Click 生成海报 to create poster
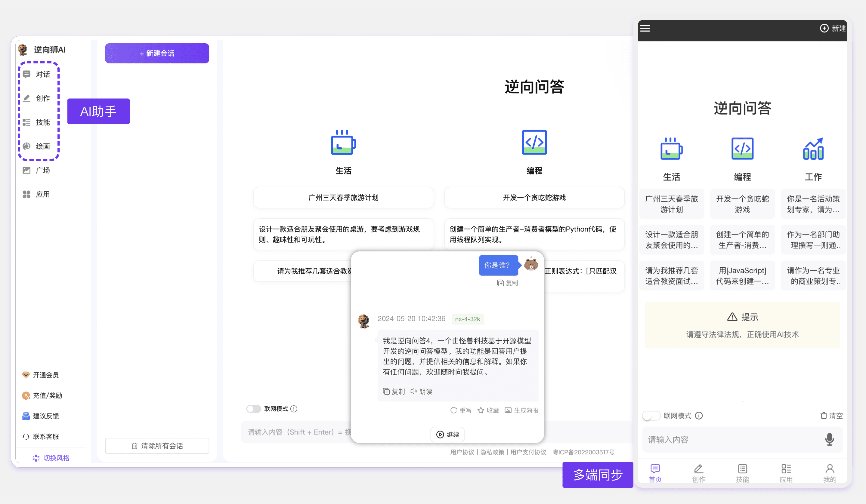 pos(522,410)
